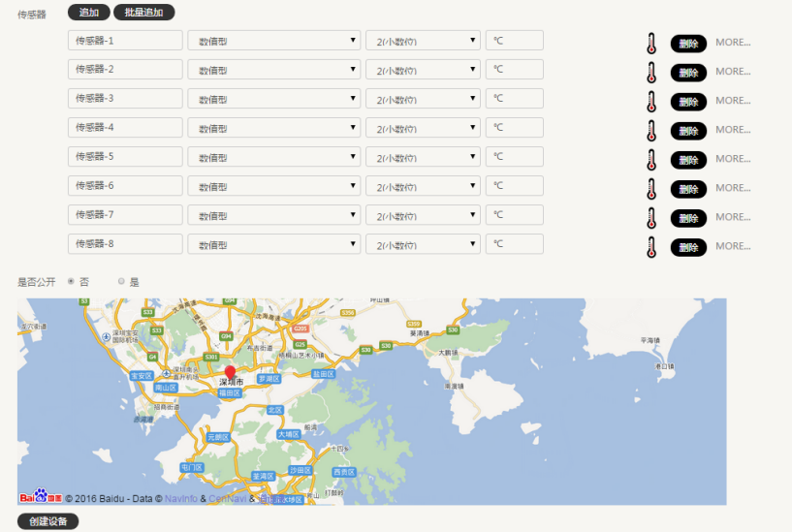Click thermometer icon for 传感器-1
Viewport: 792px width, 532px height.
pyautogui.click(x=652, y=43)
